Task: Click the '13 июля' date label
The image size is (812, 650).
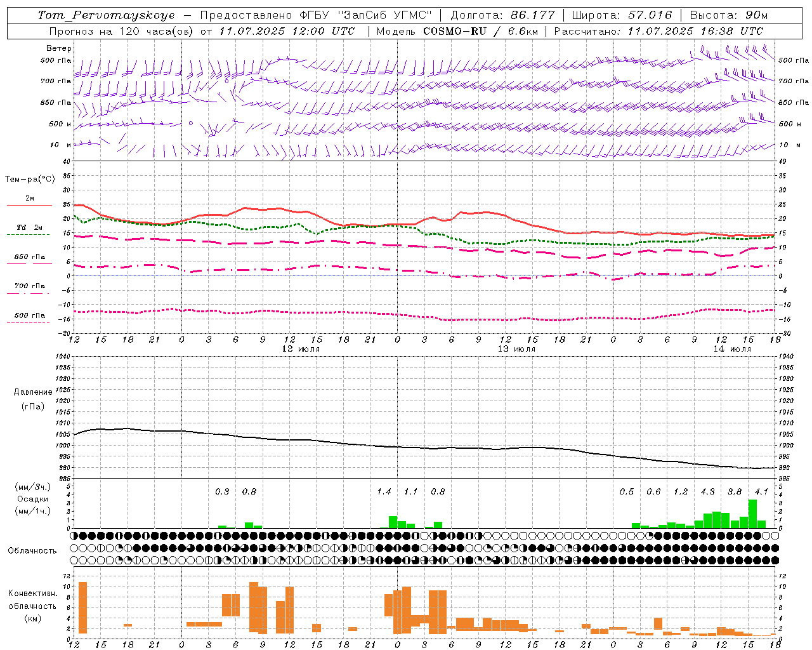Action: pos(516,349)
